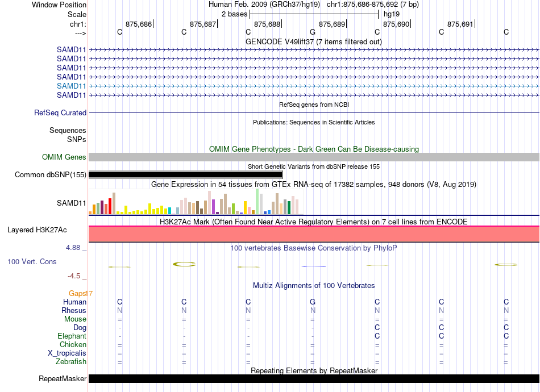This screenshot has width=540, height=392.
Task: Click the OMIM Gene Phenotypes green title
Action: coord(314,149)
